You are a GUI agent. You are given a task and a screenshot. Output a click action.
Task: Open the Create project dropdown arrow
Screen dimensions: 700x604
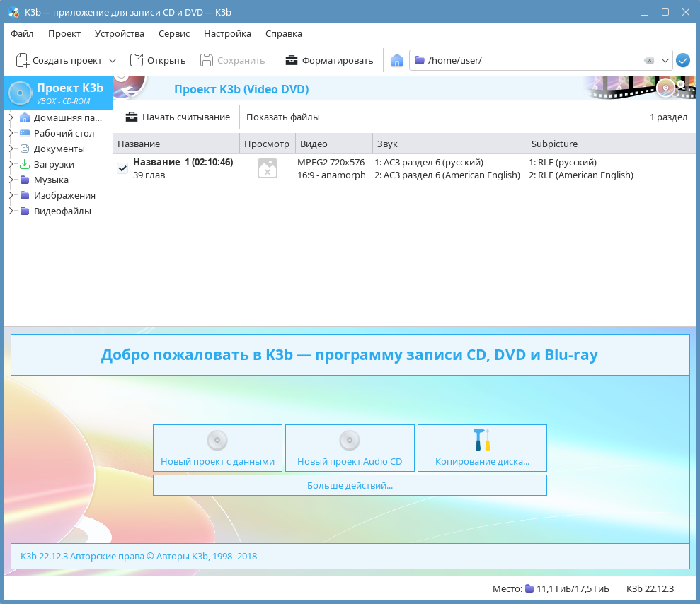113,61
